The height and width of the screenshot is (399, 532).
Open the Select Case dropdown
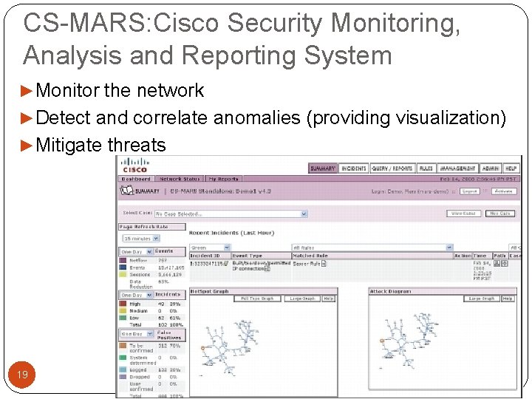click(x=231, y=214)
